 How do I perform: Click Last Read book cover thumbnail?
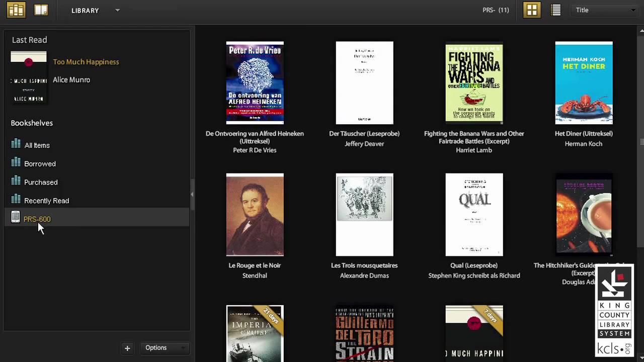[29, 77]
